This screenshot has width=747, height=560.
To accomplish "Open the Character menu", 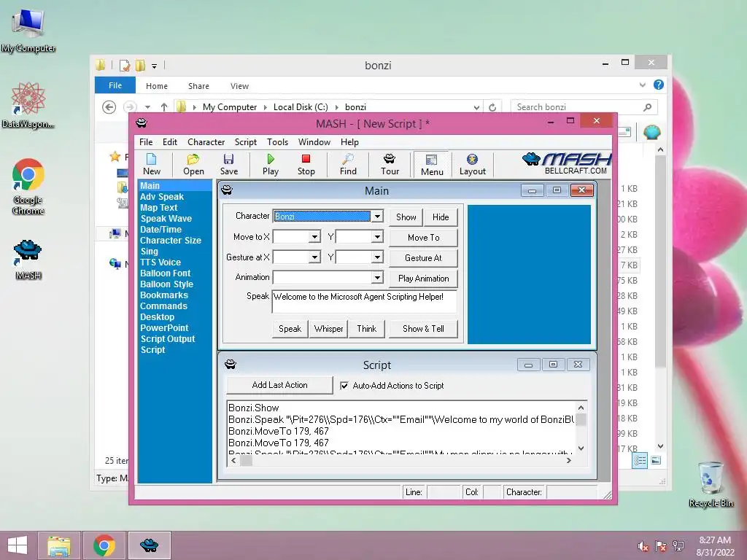I will (206, 142).
